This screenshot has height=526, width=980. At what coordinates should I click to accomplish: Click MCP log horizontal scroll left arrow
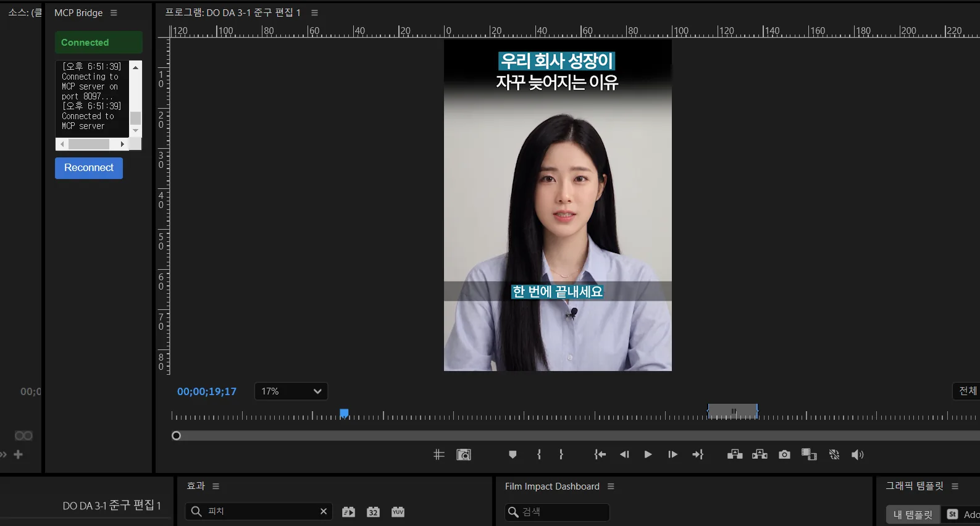(x=62, y=144)
